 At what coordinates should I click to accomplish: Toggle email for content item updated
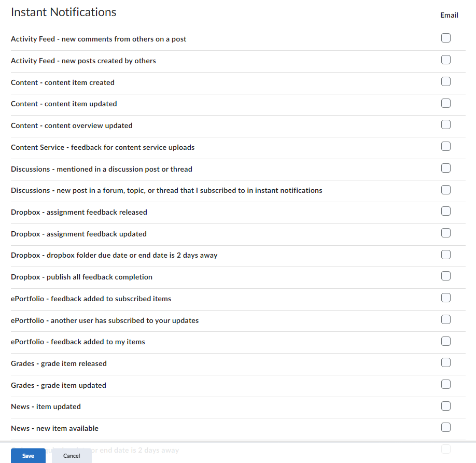tap(445, 103)
